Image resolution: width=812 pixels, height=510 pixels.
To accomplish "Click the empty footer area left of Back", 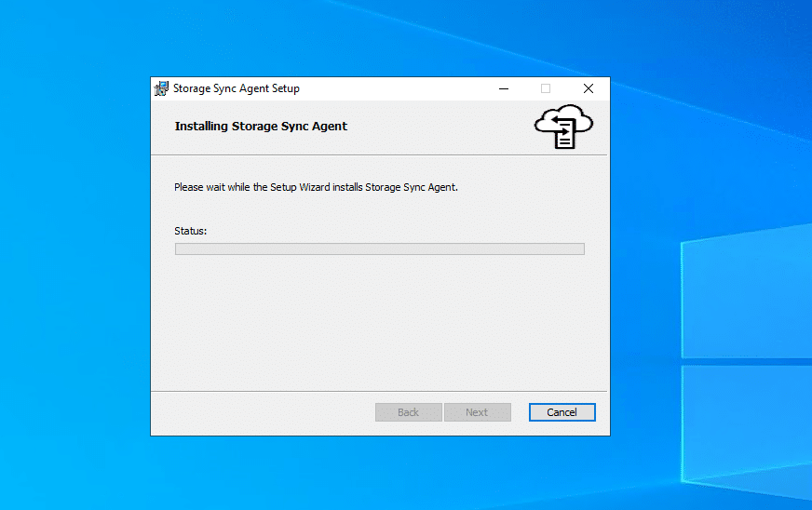I will click(x=261, y=412).
